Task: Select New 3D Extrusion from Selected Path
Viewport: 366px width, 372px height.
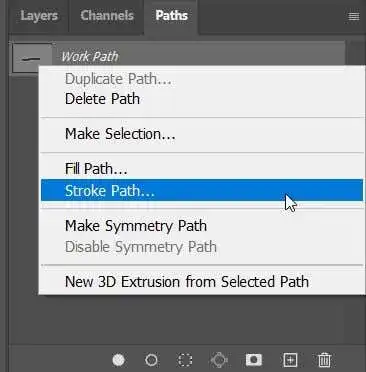Action: pos(202,282)
